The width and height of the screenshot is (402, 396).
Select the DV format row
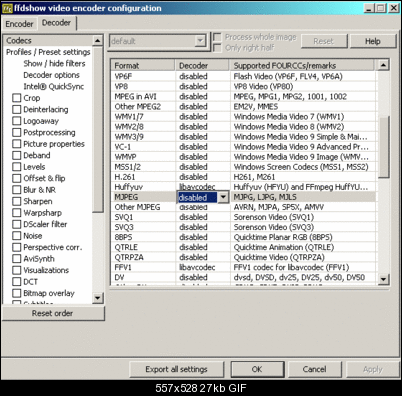(x=243, y=277)
